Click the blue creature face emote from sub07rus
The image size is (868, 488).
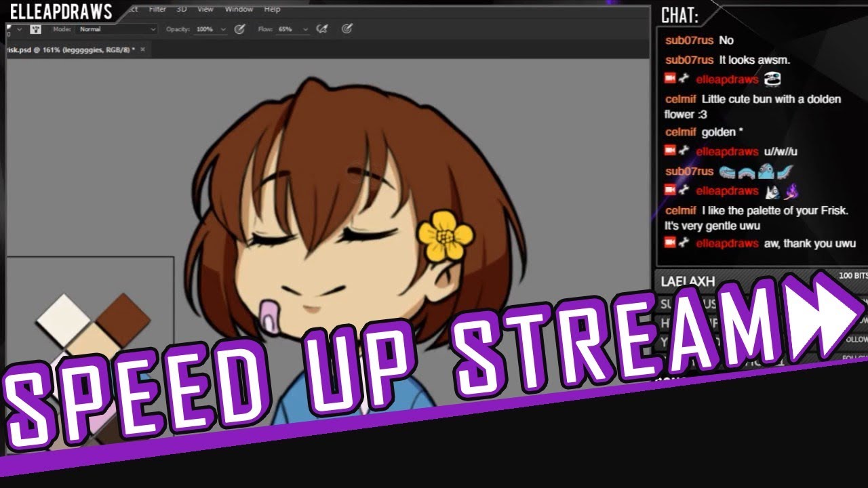(x=766, y=171)
